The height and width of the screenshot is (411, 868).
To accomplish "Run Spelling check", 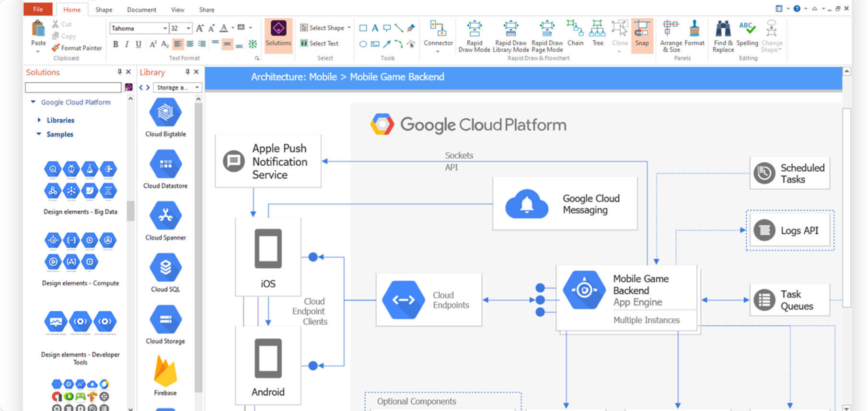I will coord(747,34).
